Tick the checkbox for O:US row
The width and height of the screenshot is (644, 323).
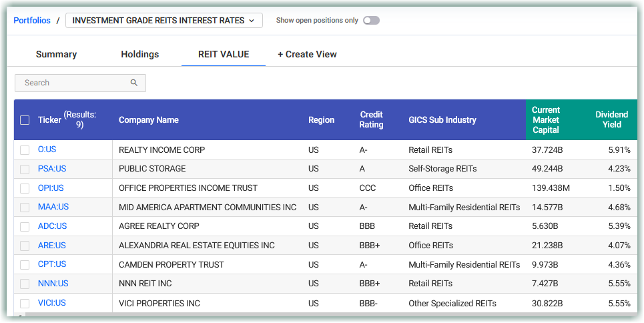tap(25, 150)
